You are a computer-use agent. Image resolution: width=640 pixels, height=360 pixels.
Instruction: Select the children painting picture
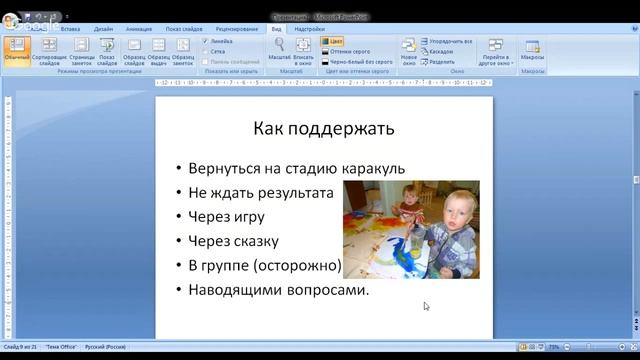pyautogui.click(x=411, y=229)
